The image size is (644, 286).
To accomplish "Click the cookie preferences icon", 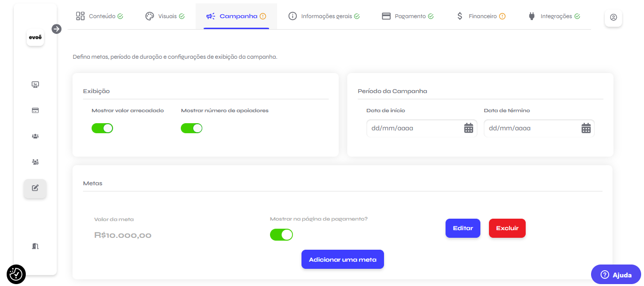I will (x=16, y=274).
